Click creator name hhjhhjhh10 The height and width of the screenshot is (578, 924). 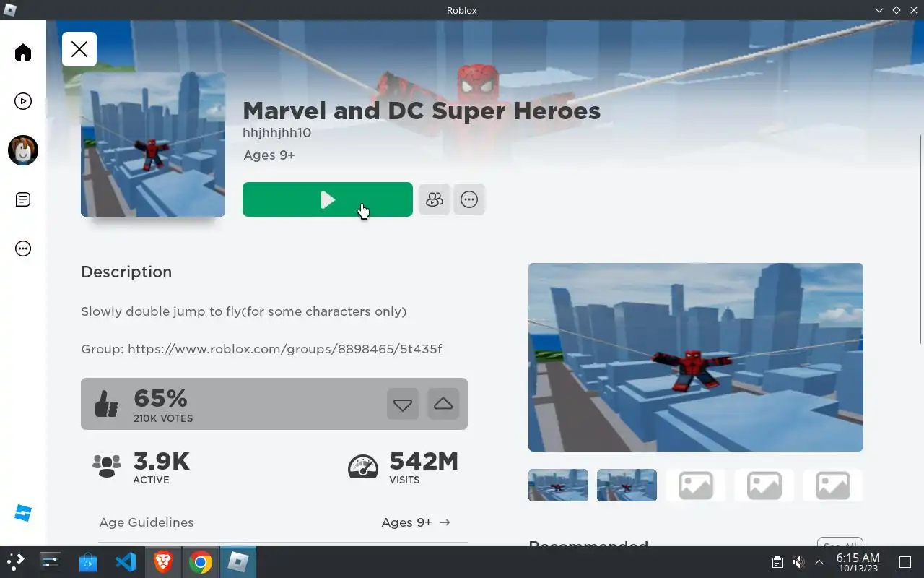pyautogui.click(x=277, y=133)
